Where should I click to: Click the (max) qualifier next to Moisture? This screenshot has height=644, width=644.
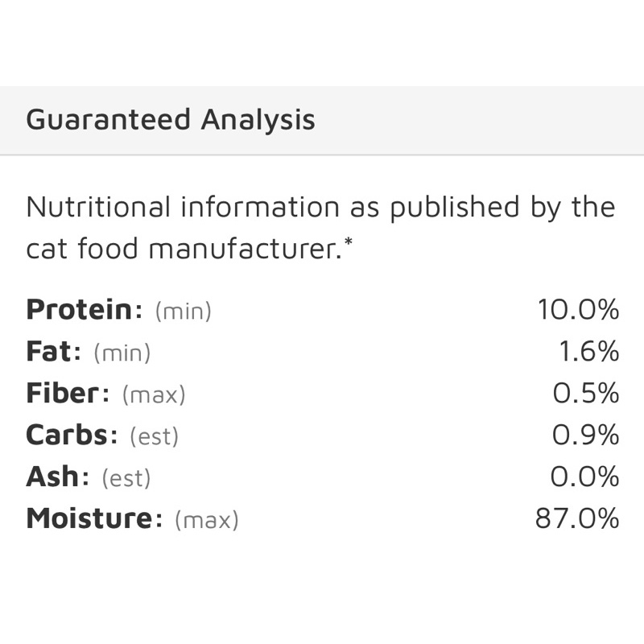point(207,520)
